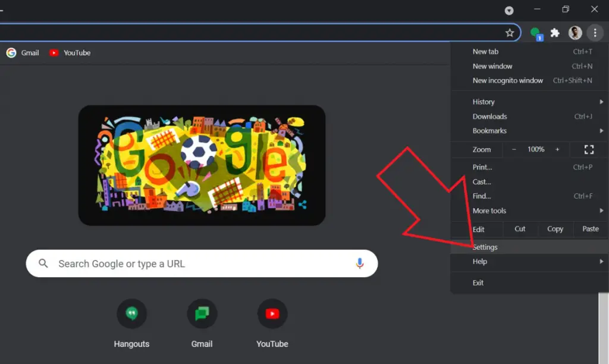Click the magnifying glass in the search box
The width and height of the screenshot is (609, 364).
tap(43, 263)
